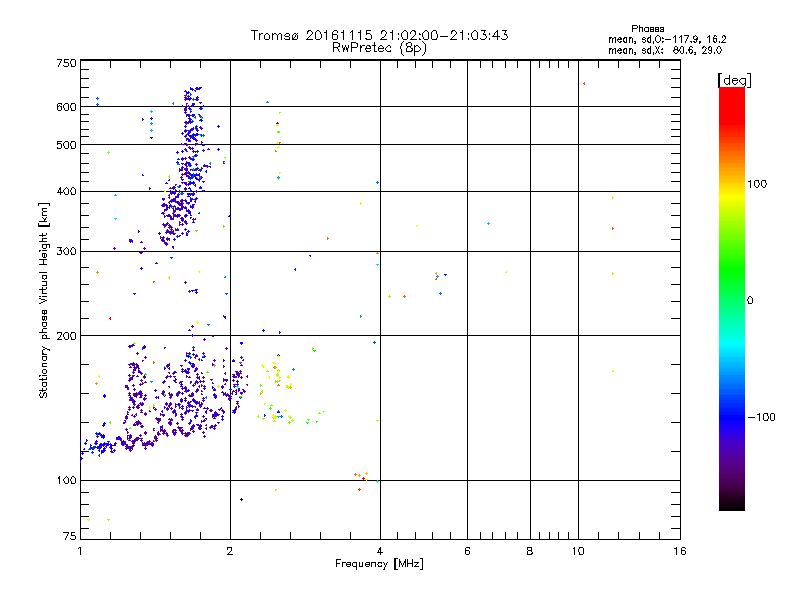Select the 'RwPretec (8p)' subtitle text
Viewport: 800px width, 600px height.
379,48
